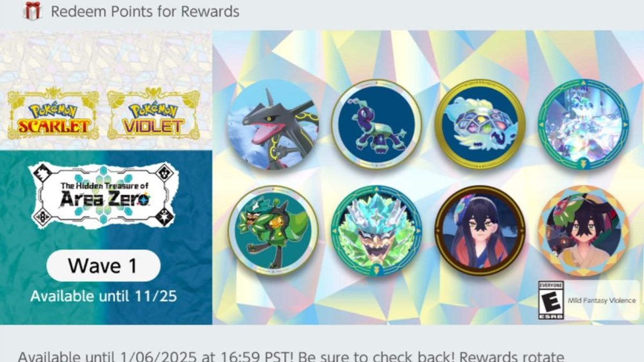644x362 pixels.
Task: Pick the gold-framed Terapagos shell icon
Action: 480,124
